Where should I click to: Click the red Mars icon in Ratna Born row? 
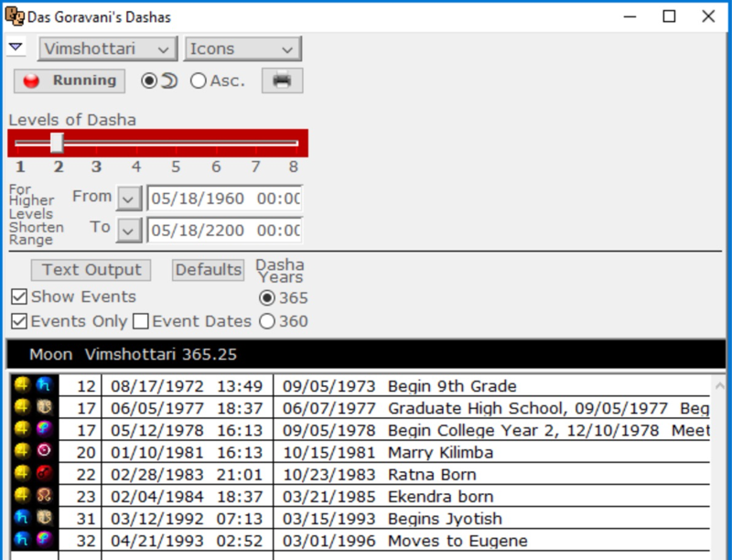click(43, 474)
